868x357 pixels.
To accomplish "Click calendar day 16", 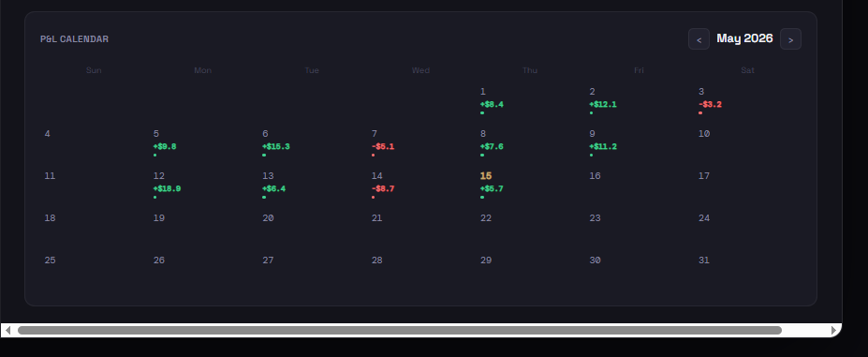I will (639, 186).
